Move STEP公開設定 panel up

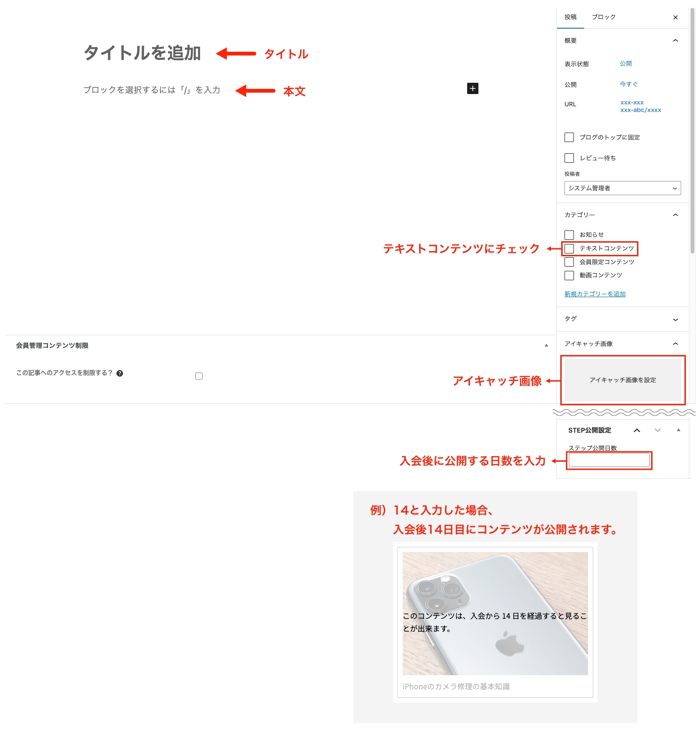pos(637,430)
